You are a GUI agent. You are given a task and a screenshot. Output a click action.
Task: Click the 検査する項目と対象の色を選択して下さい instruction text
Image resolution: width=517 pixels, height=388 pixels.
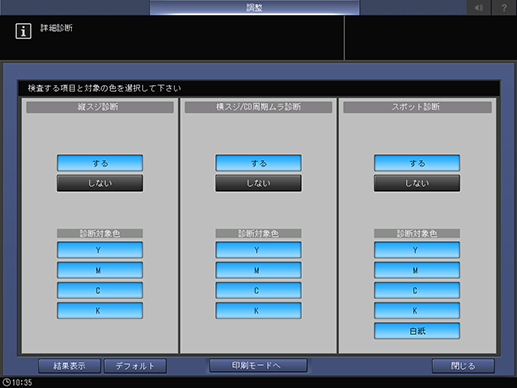[x=104, y=88]
